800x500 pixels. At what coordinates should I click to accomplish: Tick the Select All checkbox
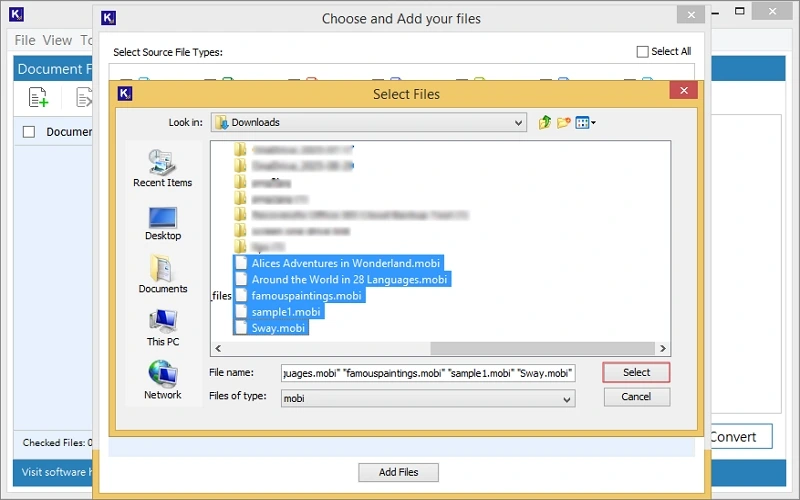coord(642,52)
